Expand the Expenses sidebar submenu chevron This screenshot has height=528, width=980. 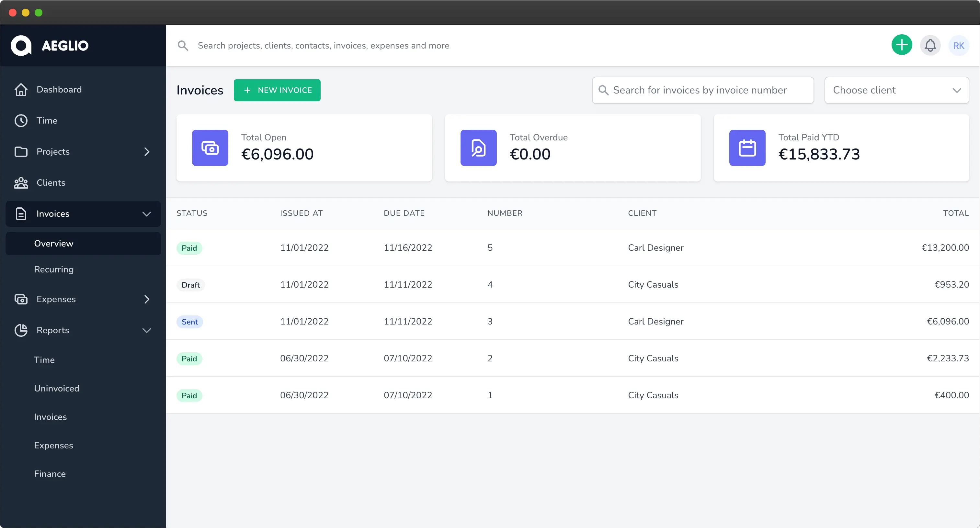147,300
